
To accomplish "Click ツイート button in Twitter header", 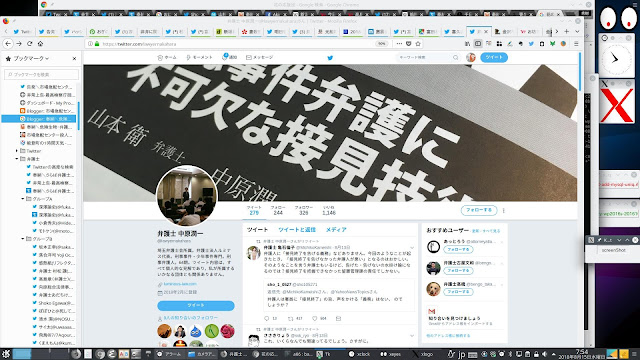I will pyautogui.click(x=494, y=58).
